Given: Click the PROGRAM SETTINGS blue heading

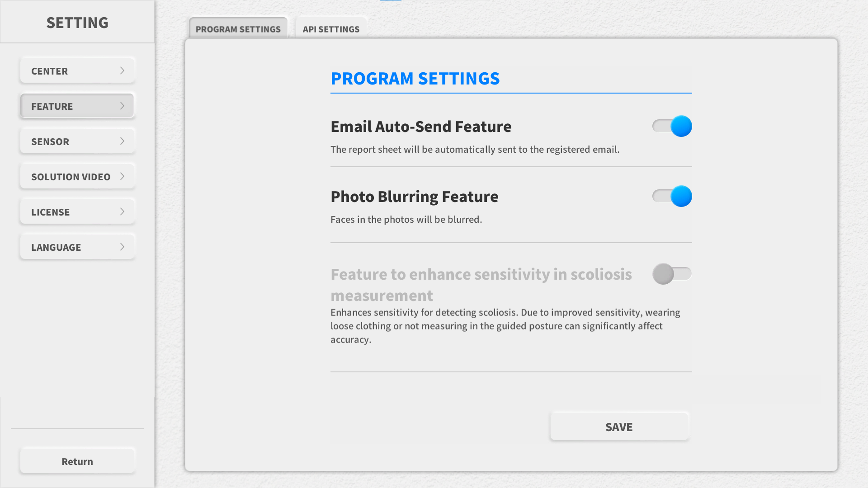Looking at the screenshot, I should click(415, 79).
